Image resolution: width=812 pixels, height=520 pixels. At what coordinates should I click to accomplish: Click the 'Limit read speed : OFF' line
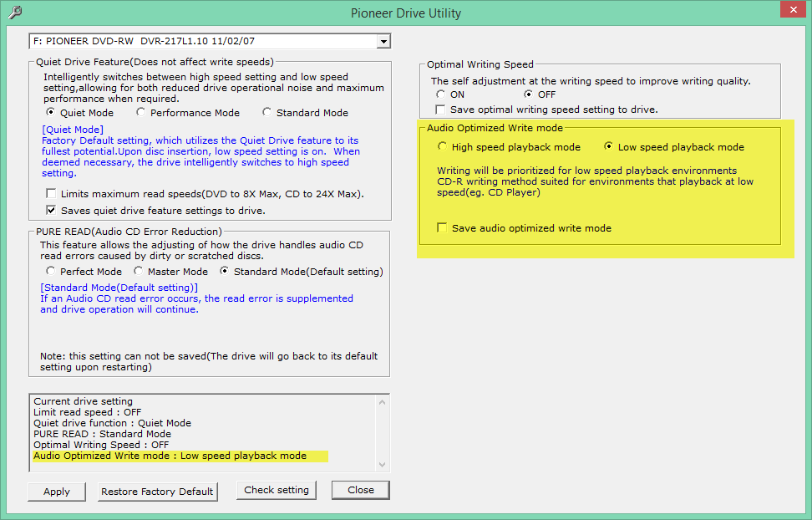click(x=87, y=412)
